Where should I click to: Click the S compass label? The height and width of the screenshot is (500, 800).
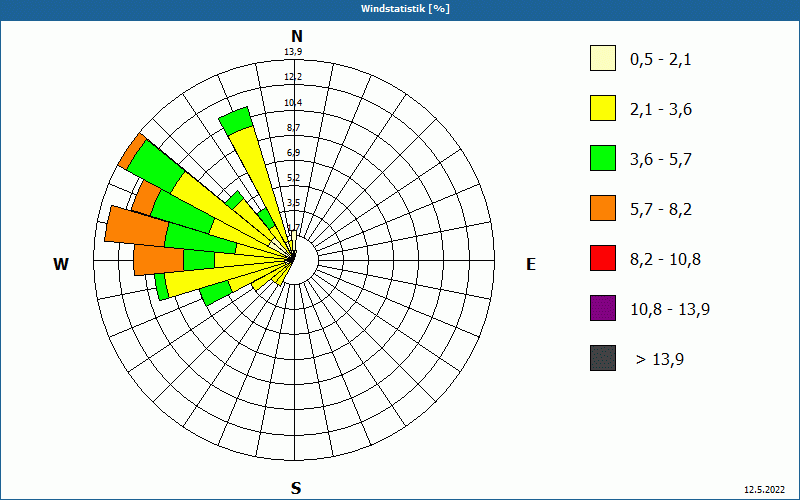coord(296,488)
